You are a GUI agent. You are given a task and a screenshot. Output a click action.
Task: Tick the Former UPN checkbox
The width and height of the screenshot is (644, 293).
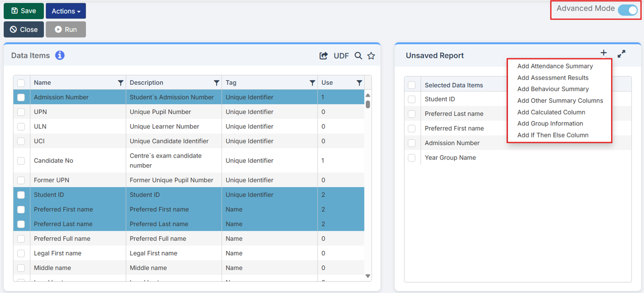(21, 180)
